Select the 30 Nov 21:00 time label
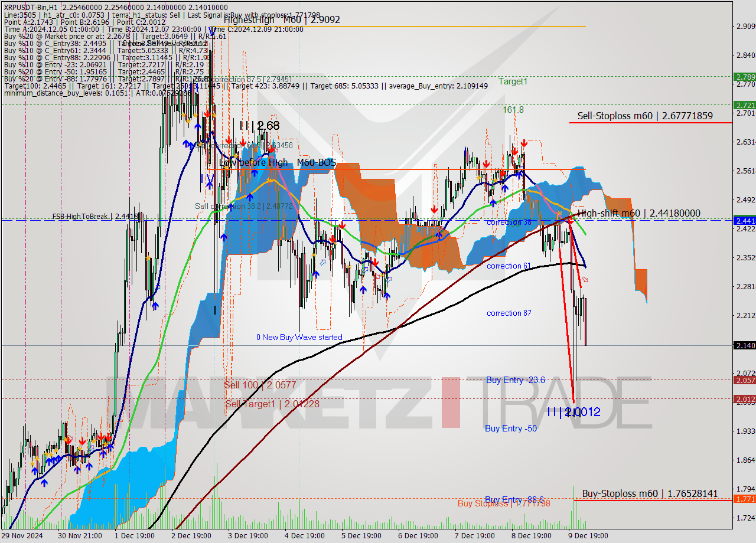Viewport: 756px width, 543px height. 79,536
